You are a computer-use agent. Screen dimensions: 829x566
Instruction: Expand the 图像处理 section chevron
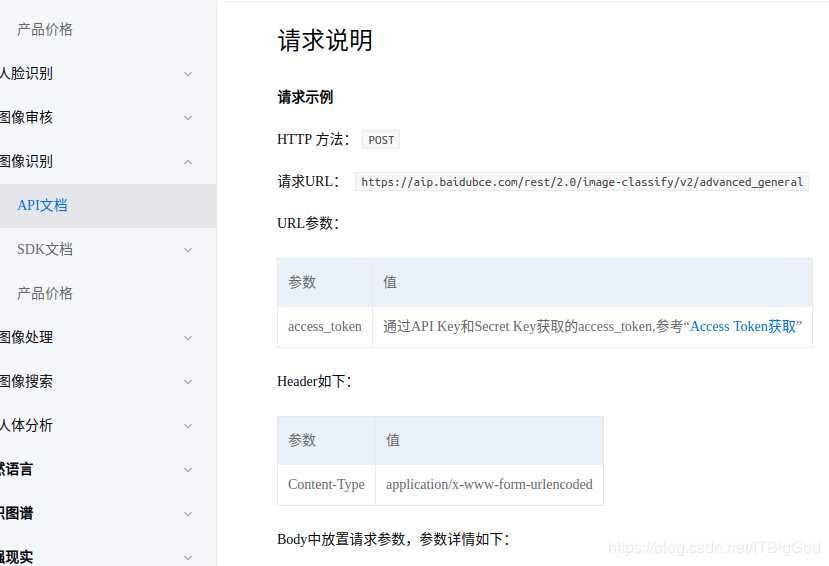188,338
